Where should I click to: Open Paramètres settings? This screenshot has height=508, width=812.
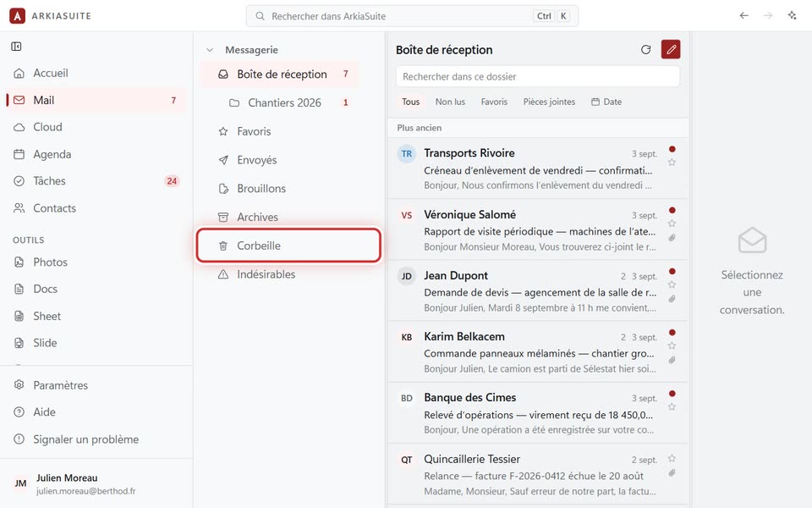[96, 385]
